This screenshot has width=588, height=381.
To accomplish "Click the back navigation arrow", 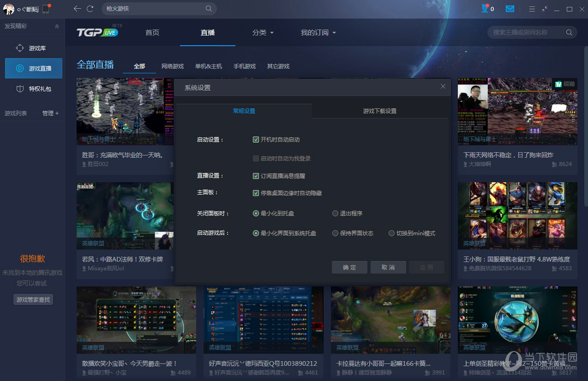I will point(77,9).
